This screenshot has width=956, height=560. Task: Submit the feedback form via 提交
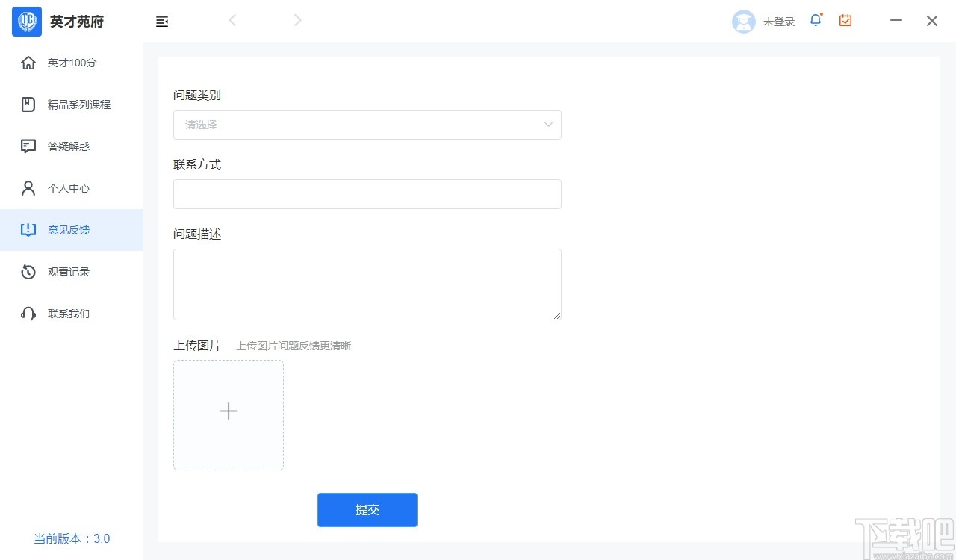tap(367, 510)
